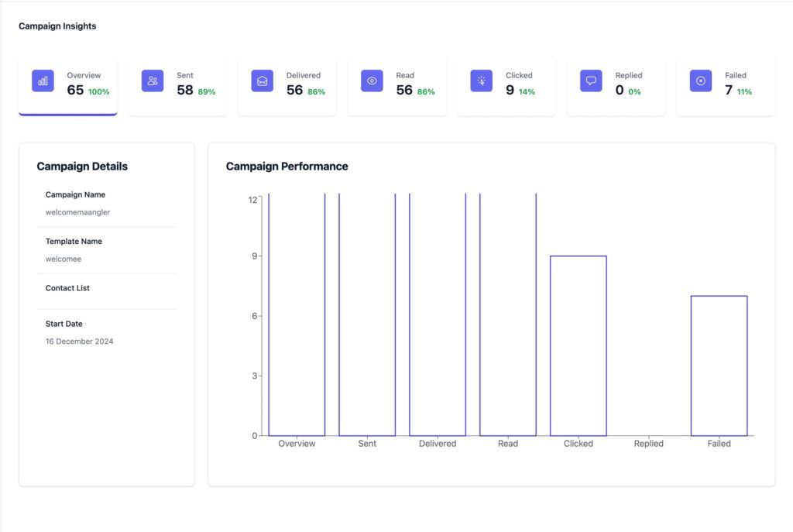Click the Campaign Insights heading

point(57,26)
